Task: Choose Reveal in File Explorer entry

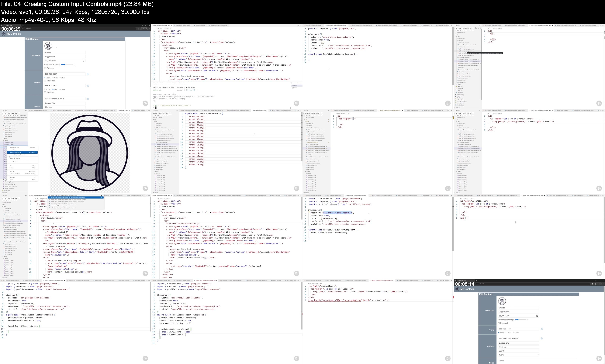Action: tap(22, 152)
